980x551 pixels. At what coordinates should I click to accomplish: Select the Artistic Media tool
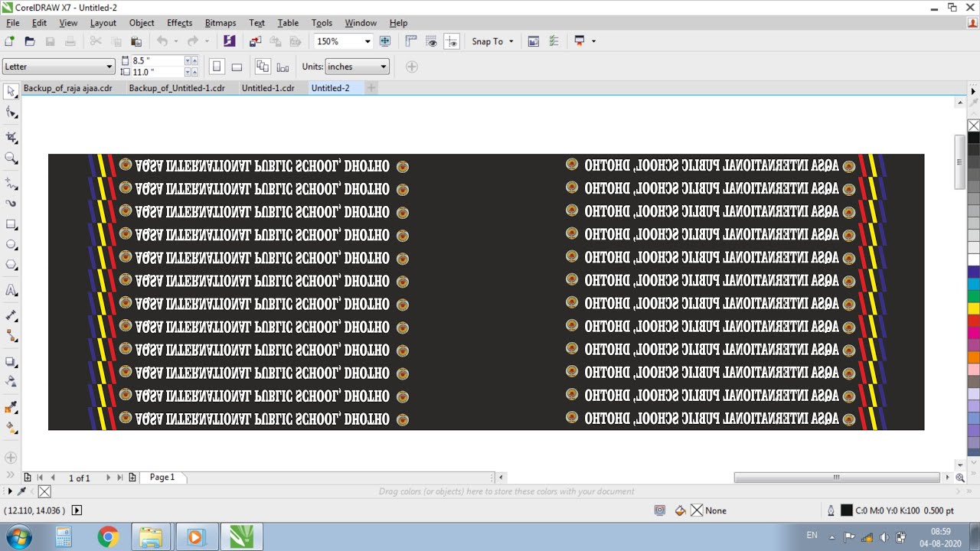click(x=11, y=204)
